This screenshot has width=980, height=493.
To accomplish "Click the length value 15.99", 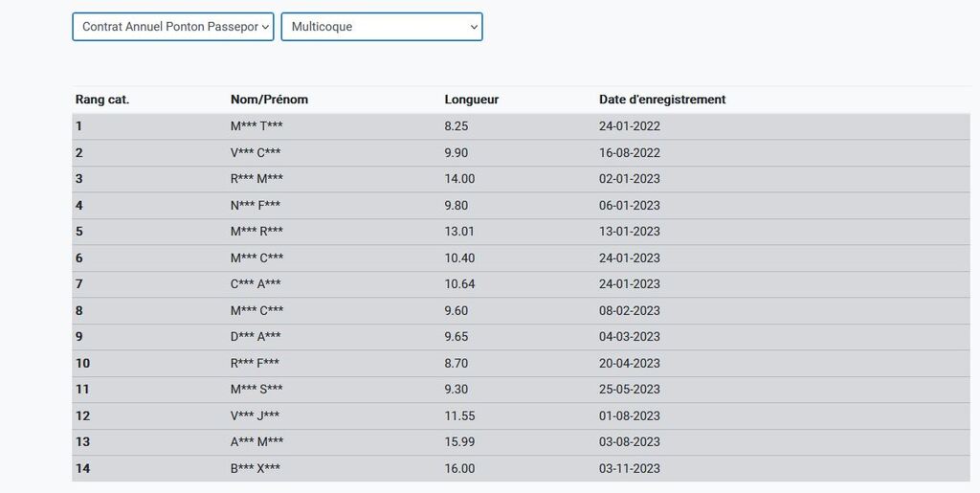I will [x=460, y=441].
